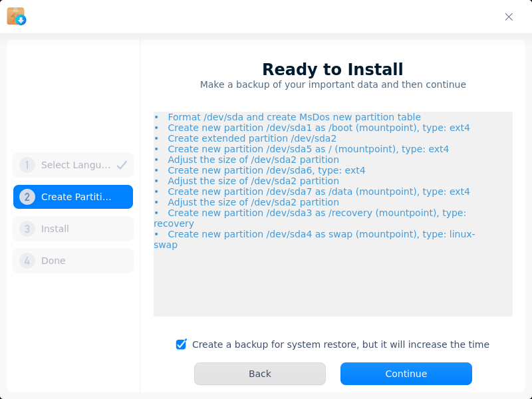
Task: Click the Ready to Install heading
Action: [333, 70]
